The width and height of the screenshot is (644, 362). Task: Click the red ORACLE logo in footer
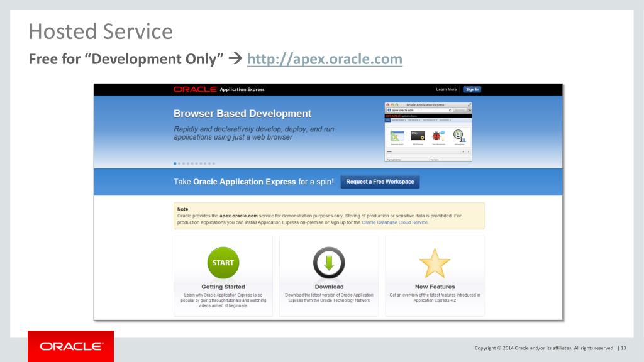tap(70, 346)
